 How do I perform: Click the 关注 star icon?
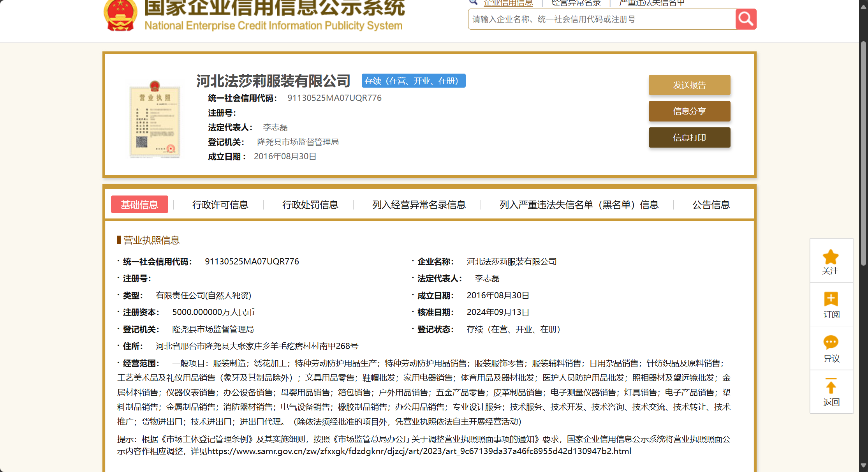tap(831, 257)
